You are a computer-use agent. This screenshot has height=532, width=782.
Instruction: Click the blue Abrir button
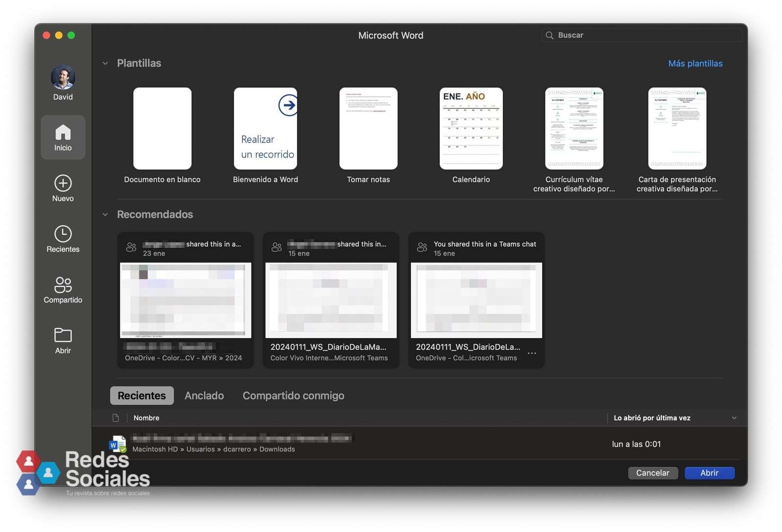[x=709, y=473]
